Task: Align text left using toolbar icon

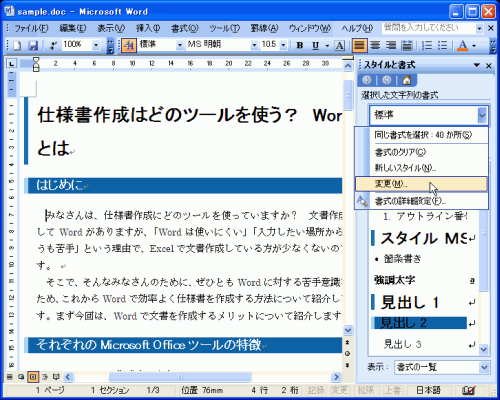Action: tap(359, 45)
